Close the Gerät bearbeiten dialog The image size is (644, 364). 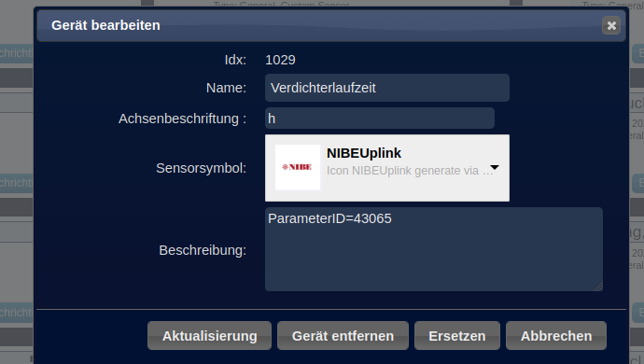(611, 25)
